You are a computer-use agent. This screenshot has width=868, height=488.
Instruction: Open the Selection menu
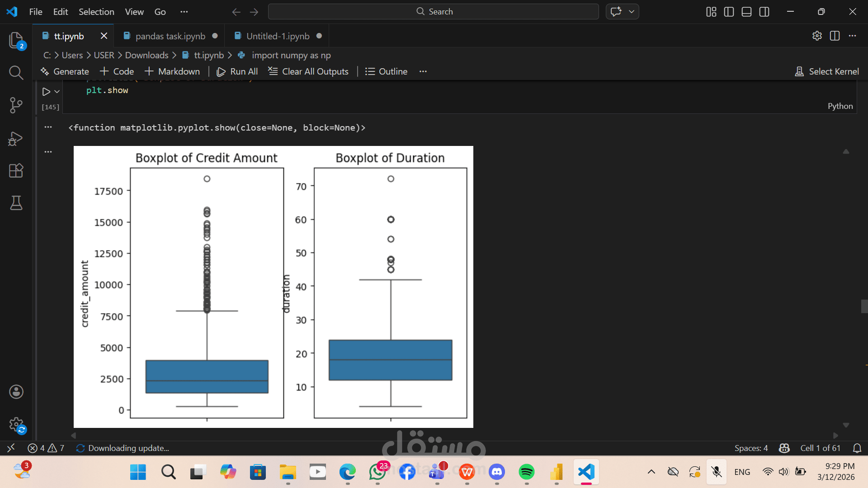point(96,12)
